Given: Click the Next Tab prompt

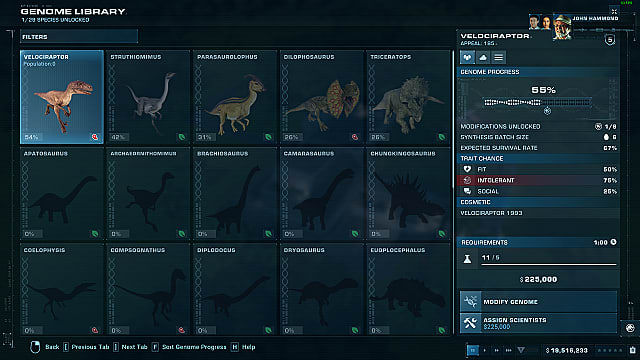Looking at the screenshot, I should (x=131, y=347).
